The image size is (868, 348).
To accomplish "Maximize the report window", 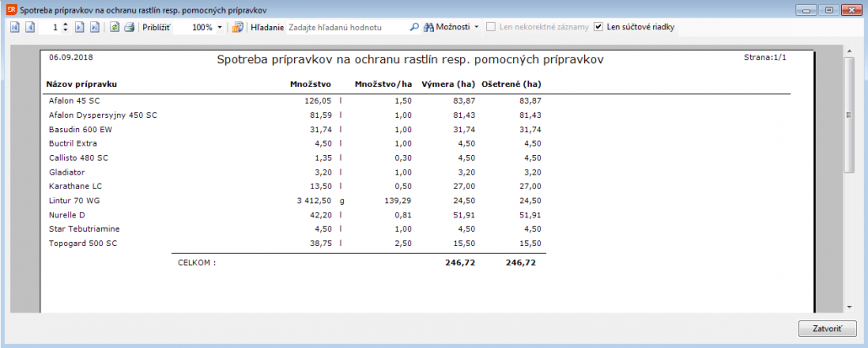I will coord(828,9).
